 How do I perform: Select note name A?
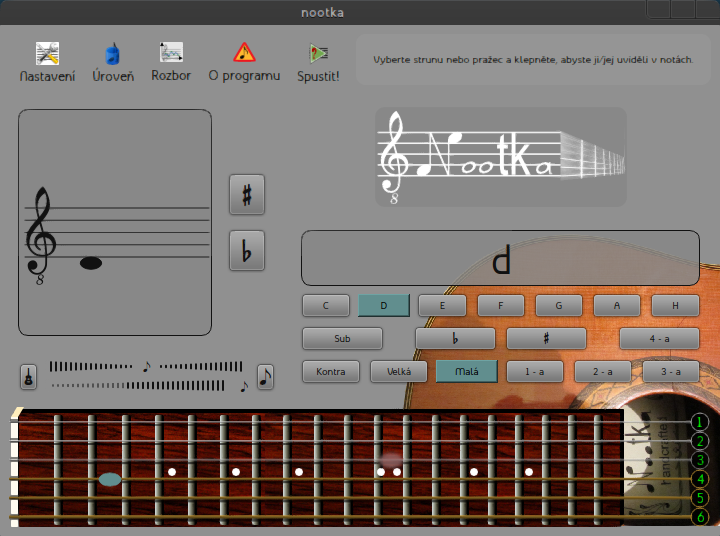(617, 305)
